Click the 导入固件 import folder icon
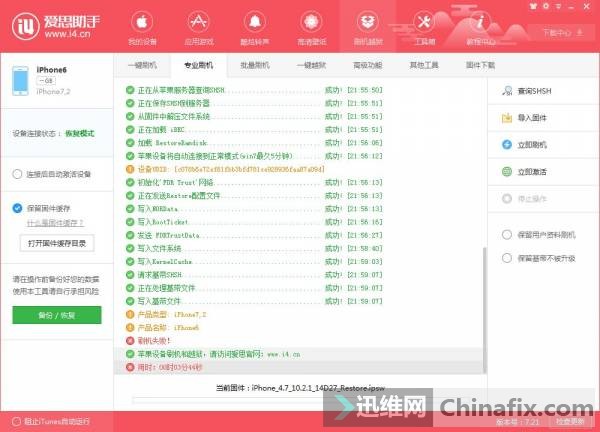This screenshot has height=432, width=600. 507,118
